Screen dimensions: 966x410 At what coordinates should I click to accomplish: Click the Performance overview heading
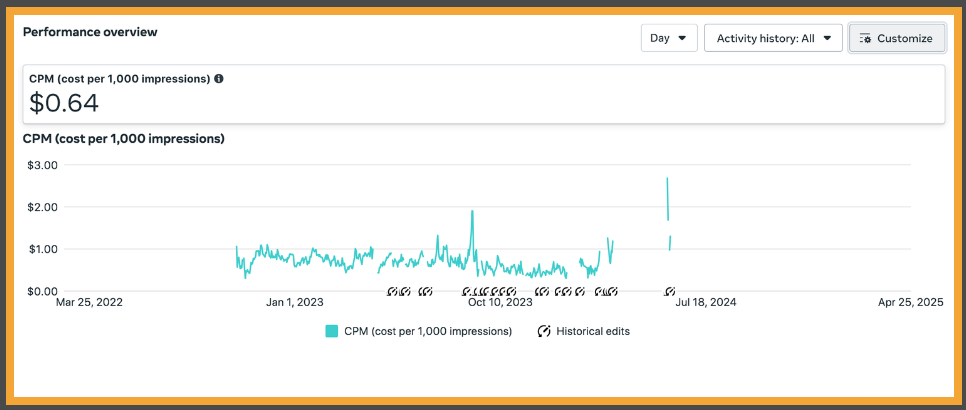pos(90,32)
